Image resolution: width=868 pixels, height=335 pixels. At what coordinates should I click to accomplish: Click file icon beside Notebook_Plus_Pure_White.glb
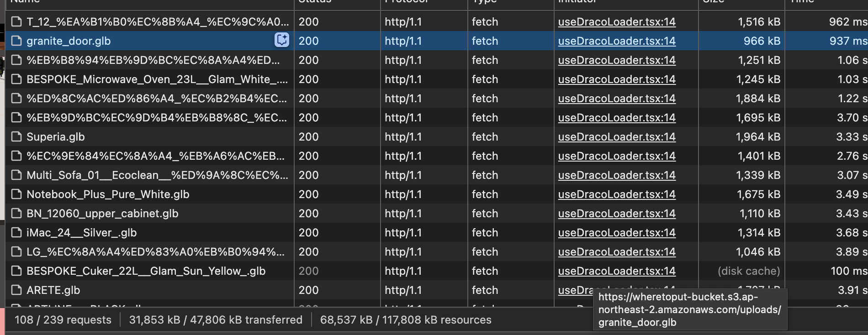coord(16,194)
